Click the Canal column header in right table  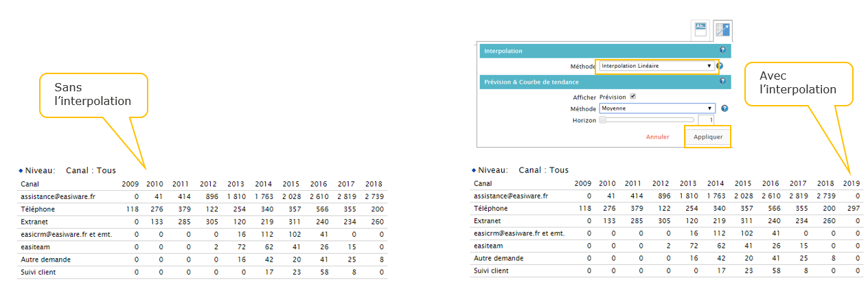[483, 184]
